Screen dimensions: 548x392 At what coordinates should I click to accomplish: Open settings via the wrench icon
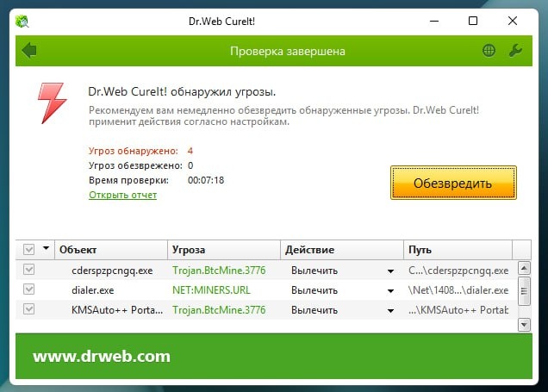click(x=515, y=51)
